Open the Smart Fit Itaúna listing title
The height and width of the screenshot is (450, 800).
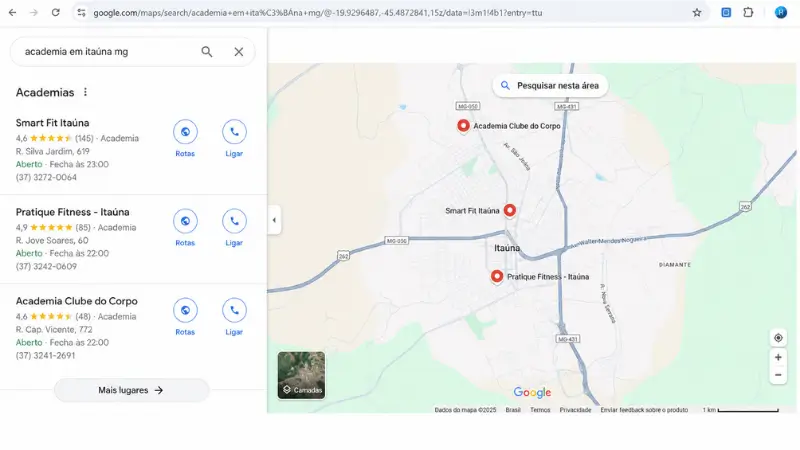pos(53,123)
